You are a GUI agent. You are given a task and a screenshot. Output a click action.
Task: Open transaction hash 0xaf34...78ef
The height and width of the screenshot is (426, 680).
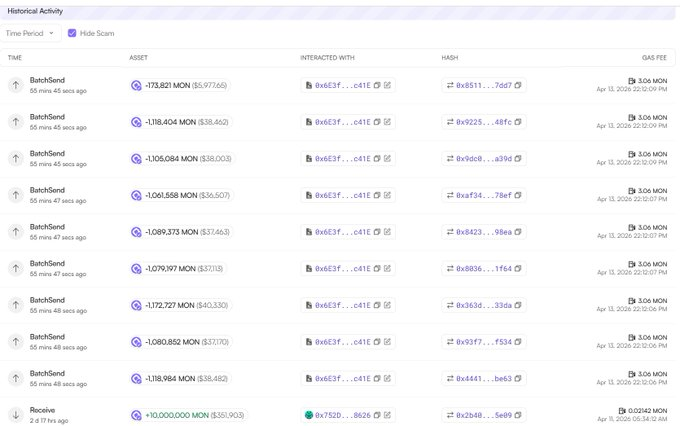[484, 196]
